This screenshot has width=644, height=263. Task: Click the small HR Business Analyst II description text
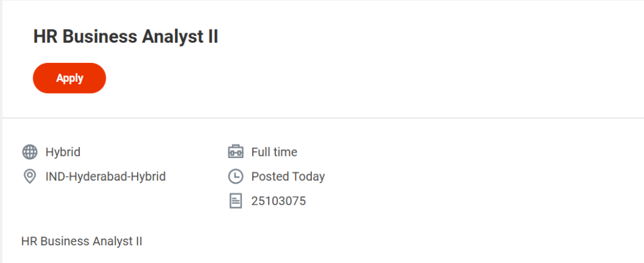coord(82,241)
